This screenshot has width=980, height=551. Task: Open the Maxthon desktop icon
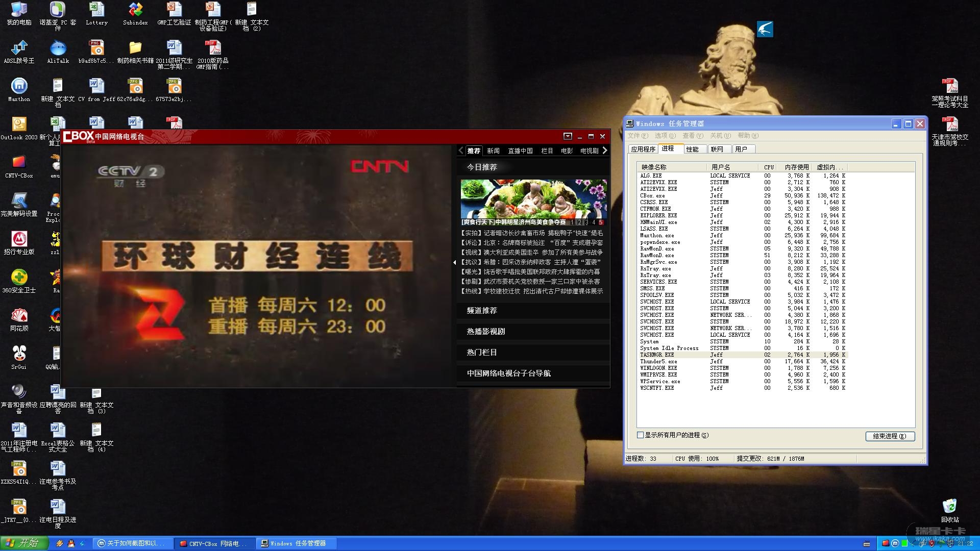pos(19,86)
